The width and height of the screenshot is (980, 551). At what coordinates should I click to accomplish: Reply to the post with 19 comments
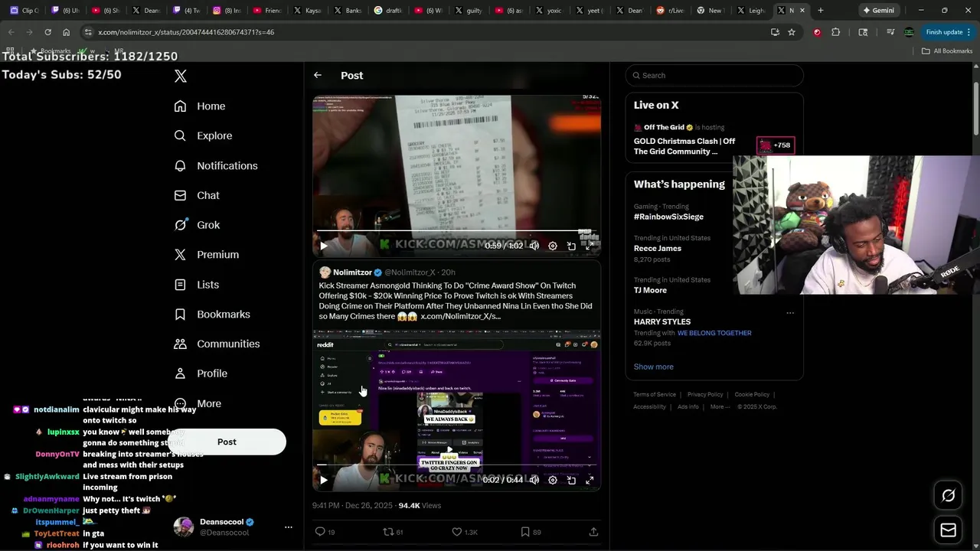[325, 531]
